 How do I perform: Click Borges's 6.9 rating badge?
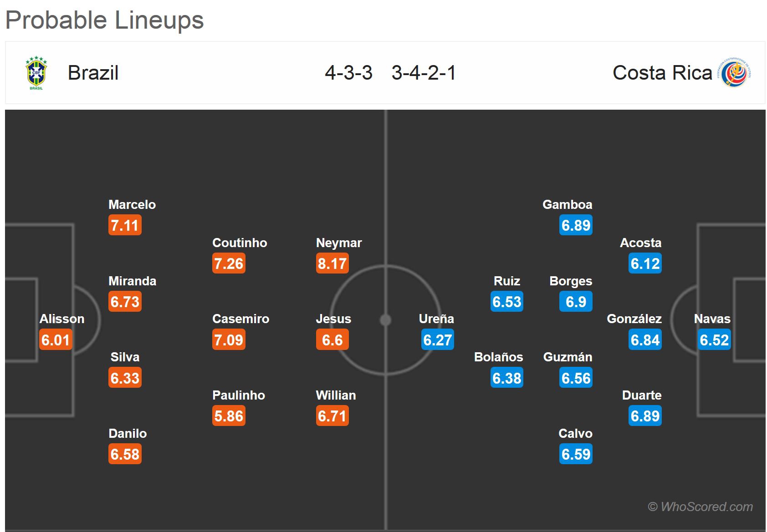[576, 302]
